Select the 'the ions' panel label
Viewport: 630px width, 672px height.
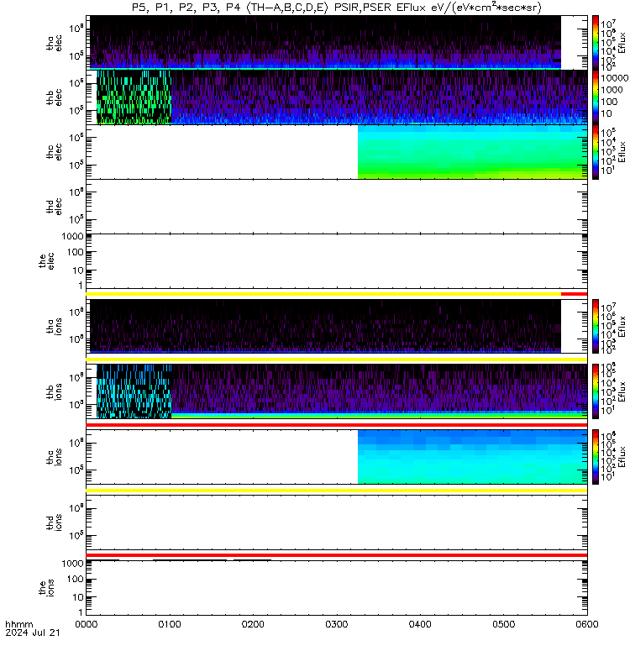coord(47,588)
